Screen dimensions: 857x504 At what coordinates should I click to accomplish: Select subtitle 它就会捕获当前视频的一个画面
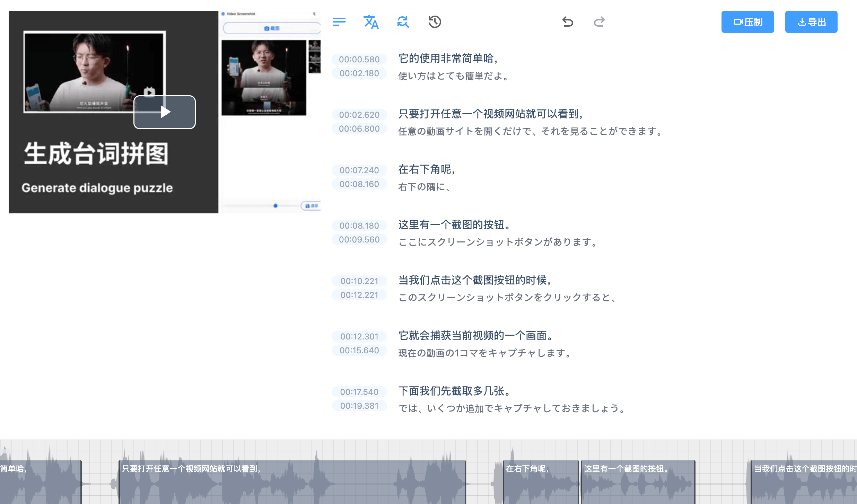click(476, 336)
